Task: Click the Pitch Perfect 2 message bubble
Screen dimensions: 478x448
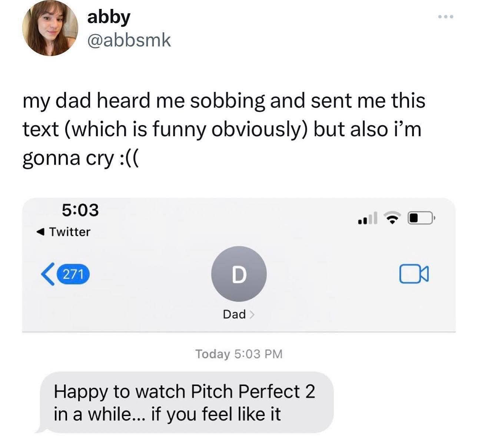Action: pyautogui.click(x=185, y=402)
